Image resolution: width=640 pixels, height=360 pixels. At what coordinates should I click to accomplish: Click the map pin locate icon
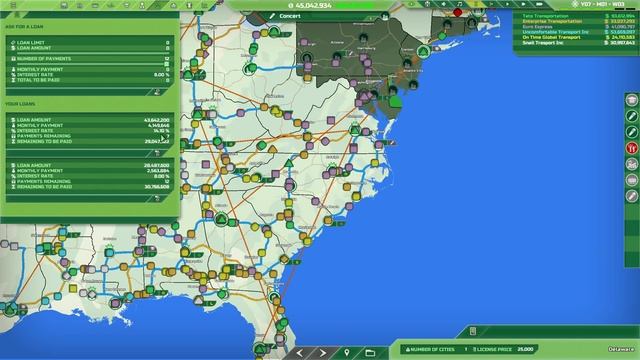tap(347, 353)
